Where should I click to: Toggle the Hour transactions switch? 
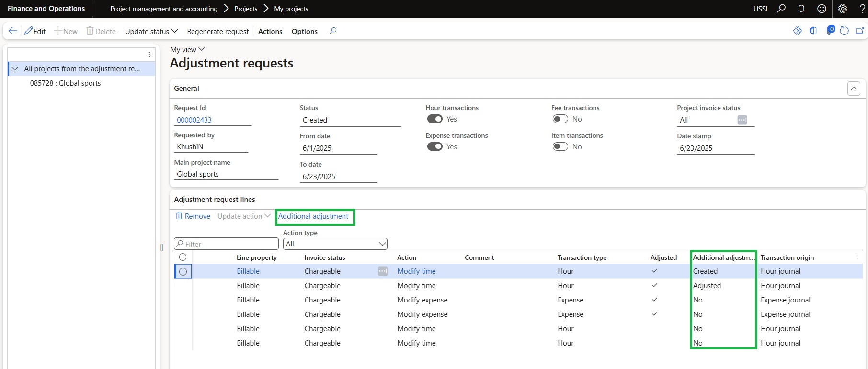(434, 119)
